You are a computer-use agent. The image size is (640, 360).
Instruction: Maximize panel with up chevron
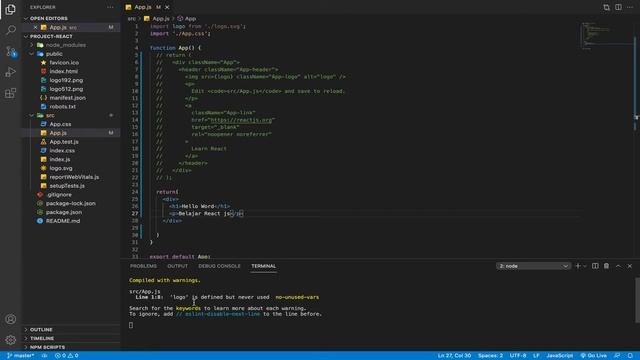(x=618, y=266)
